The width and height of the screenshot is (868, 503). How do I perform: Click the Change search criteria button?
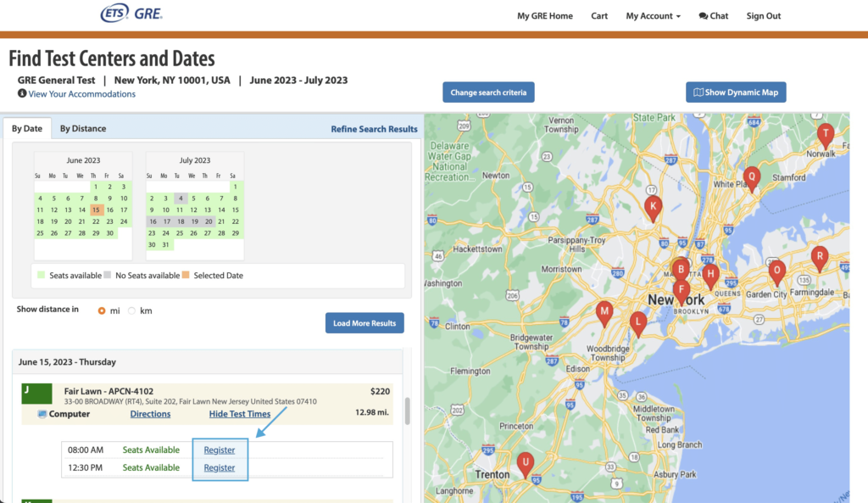tap(488, 92)
